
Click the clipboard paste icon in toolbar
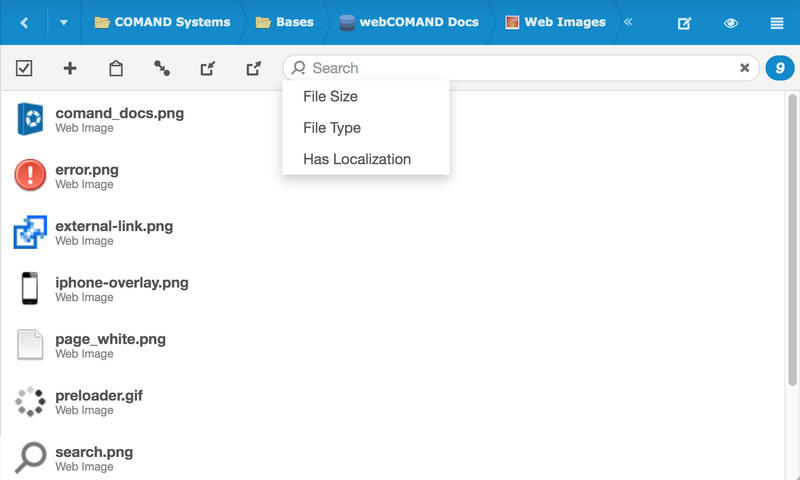tap(116, 68)
